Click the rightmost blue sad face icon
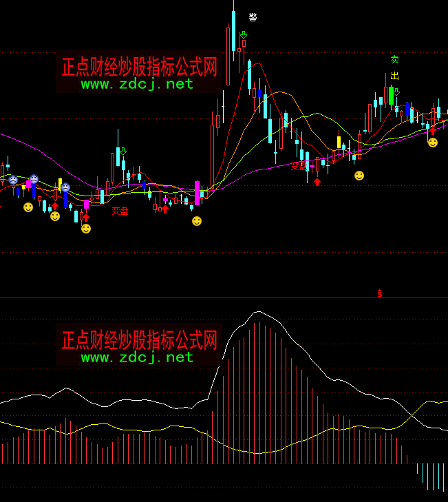Image resolution: width=448 pixels, height=502 pixels. [x=65, y=187]
